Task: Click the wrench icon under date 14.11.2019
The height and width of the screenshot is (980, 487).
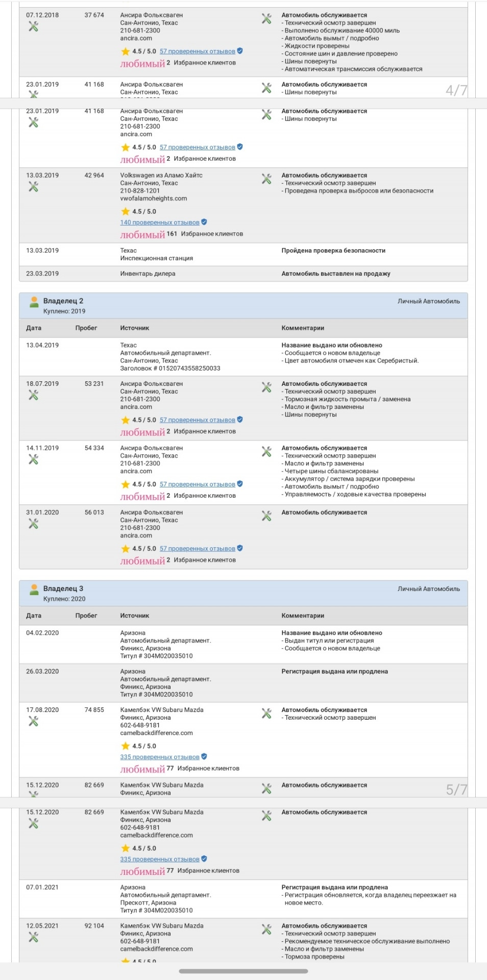Action: click(x=33, y=459)
